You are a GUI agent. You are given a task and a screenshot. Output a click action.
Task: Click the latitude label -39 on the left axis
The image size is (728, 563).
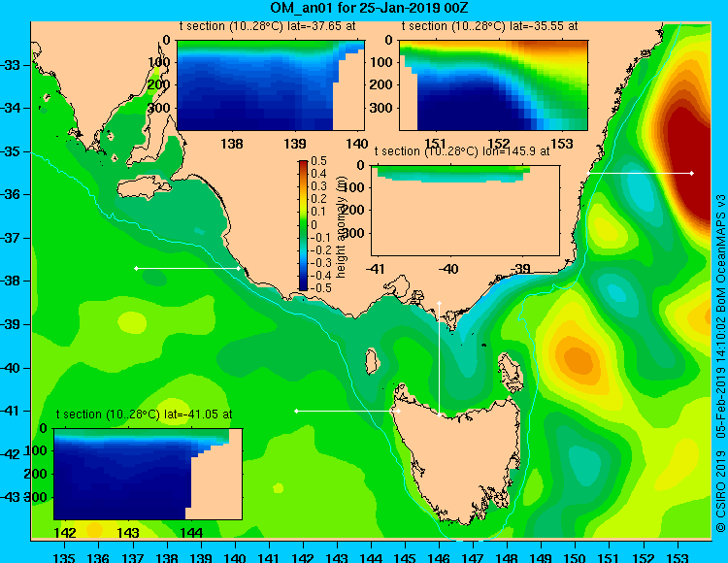pyautogui.click(x=10, y=324)
